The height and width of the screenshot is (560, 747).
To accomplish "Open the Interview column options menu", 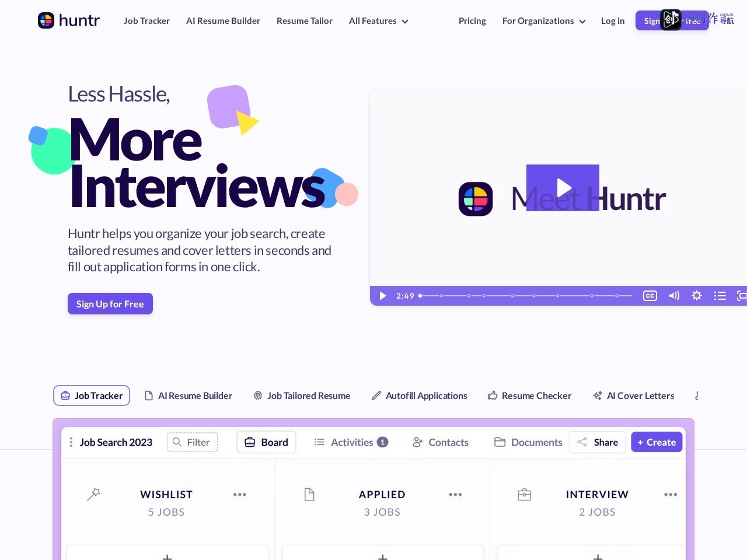I will click(x=671, y=495).
